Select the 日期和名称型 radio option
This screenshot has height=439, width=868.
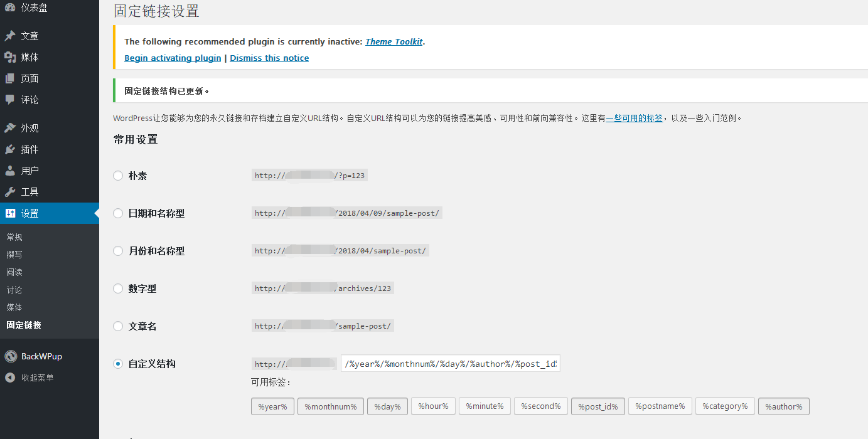118,214
